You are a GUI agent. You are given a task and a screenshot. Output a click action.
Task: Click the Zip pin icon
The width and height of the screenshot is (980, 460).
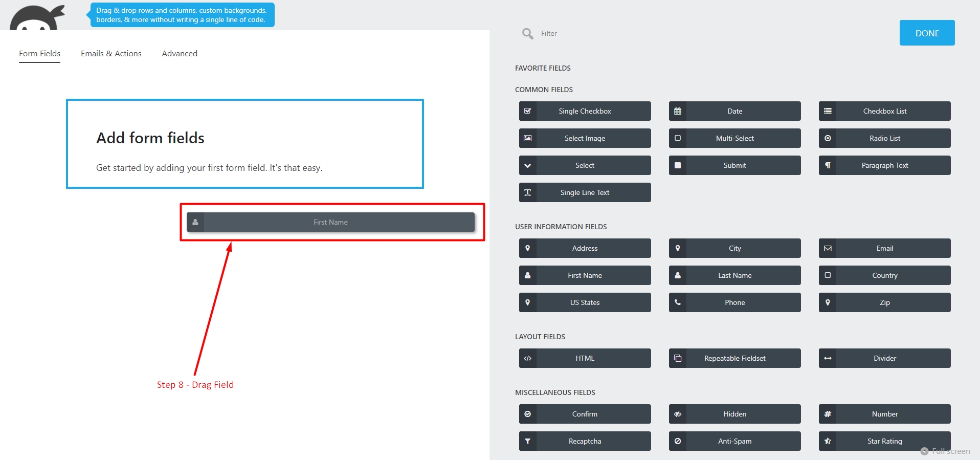[827, 302]
